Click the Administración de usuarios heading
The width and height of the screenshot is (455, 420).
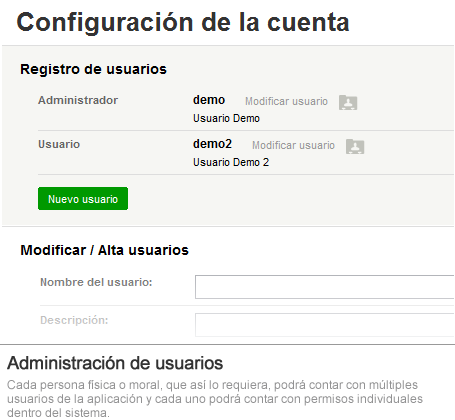pyautogui.click(x=115, y=363)
